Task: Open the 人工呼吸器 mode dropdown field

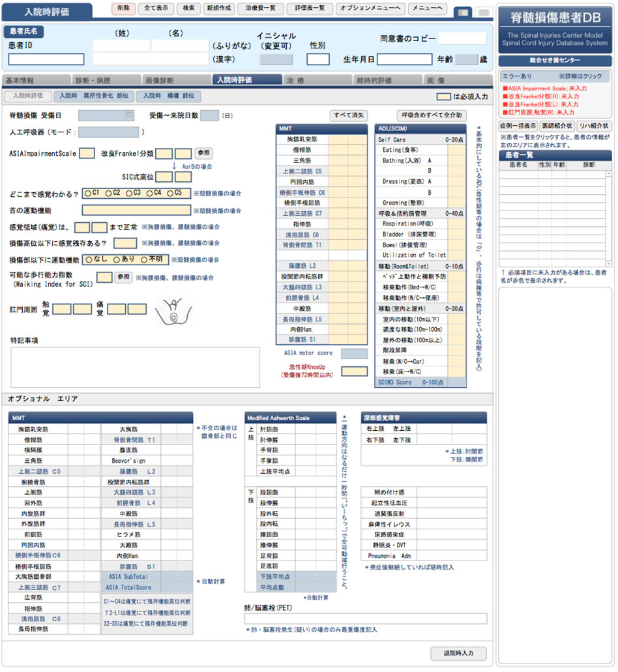Action: coord(108,132)
